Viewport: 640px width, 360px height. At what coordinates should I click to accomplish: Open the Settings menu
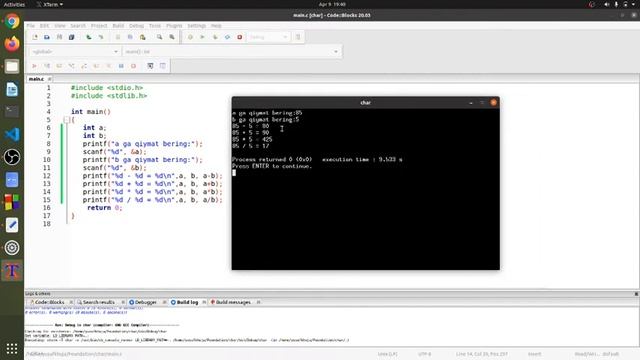196,26
